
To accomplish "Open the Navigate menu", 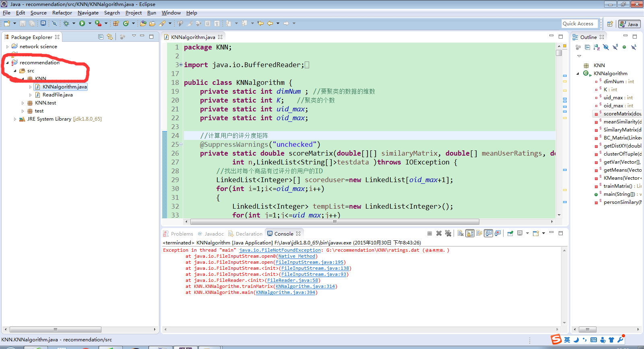I will [88, 13].
